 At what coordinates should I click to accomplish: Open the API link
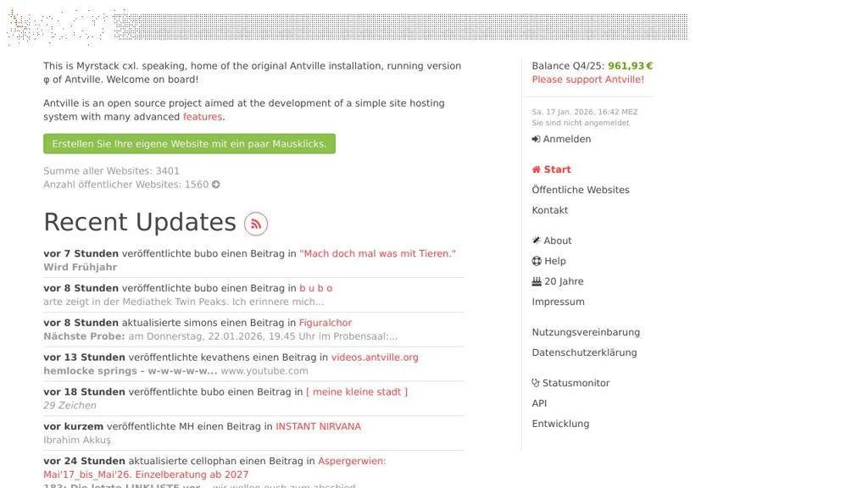(x=539, y=403)
